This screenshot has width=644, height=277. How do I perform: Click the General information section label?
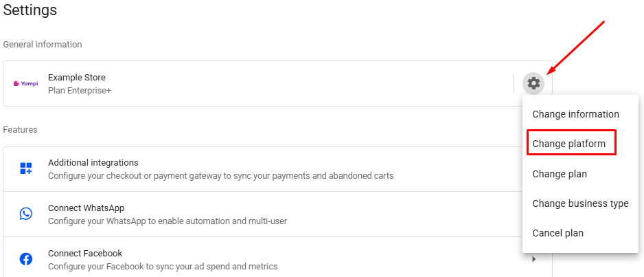[x=42, y=44]
